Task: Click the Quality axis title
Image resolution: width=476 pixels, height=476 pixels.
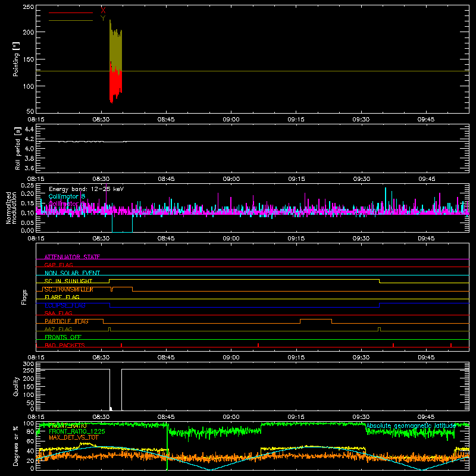Action: (16, 386)
